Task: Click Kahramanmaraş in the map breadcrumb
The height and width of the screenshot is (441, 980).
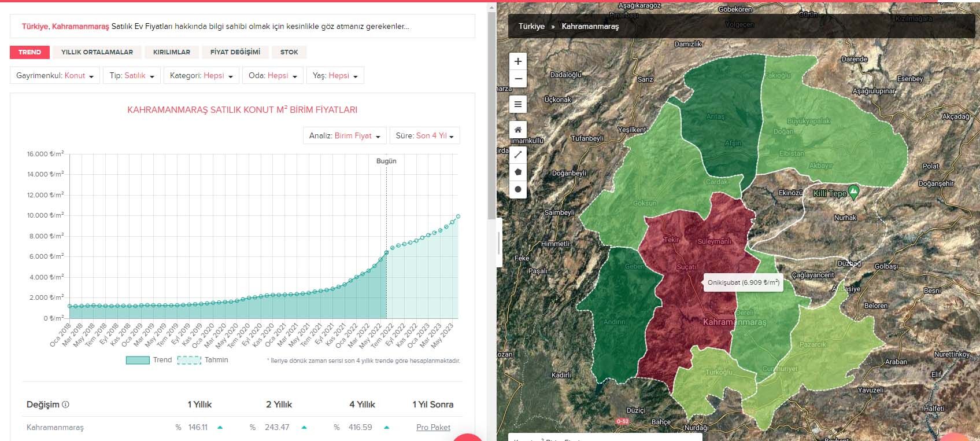Action: tap(590, 27)
